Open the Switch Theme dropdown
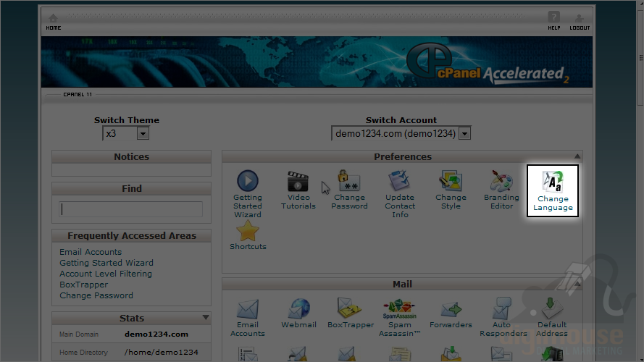 coord(125,133)
